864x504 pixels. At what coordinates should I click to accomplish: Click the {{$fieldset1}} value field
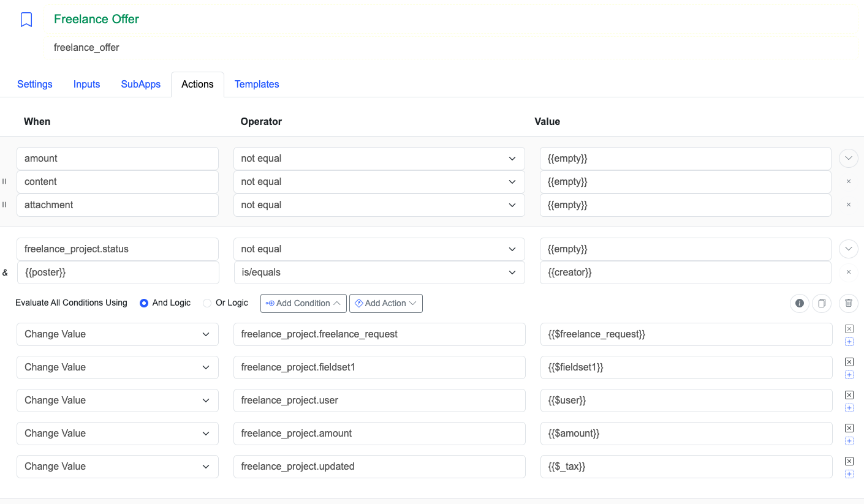[686, 367]
